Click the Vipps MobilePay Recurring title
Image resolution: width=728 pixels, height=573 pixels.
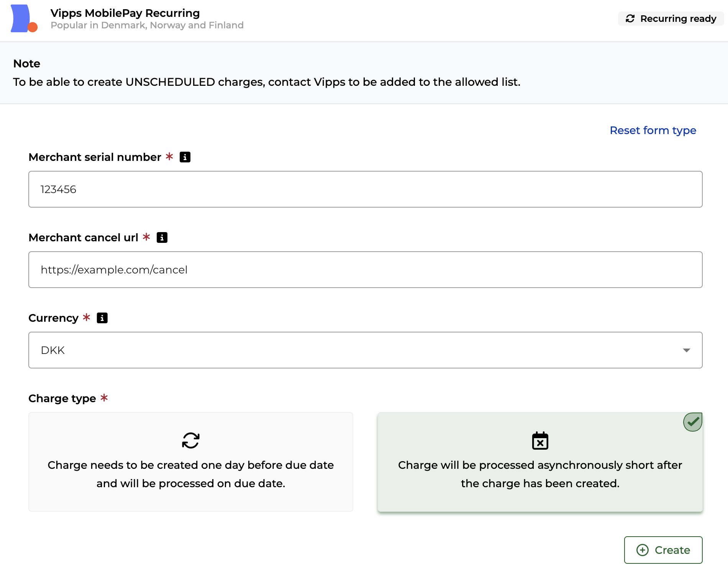(125, 13)
